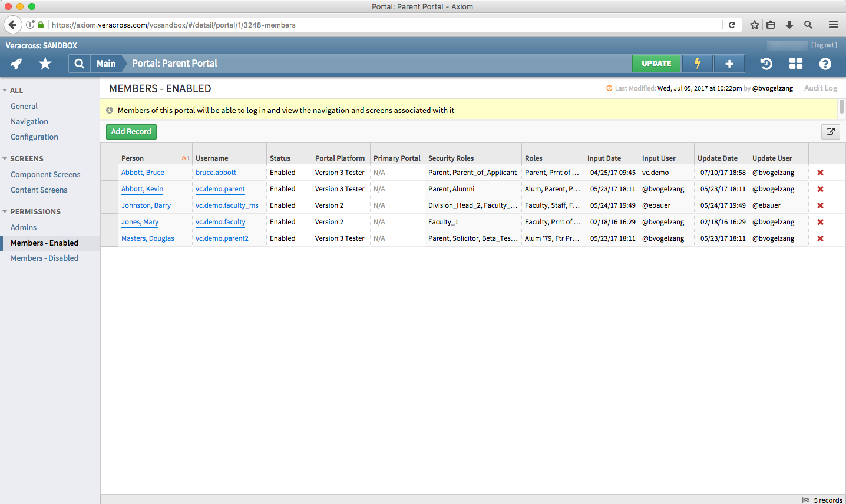Image resolution: width=846 pixels, height=504 pixels.
Task: Switch to the Audit Log tab
Action: 821,88
